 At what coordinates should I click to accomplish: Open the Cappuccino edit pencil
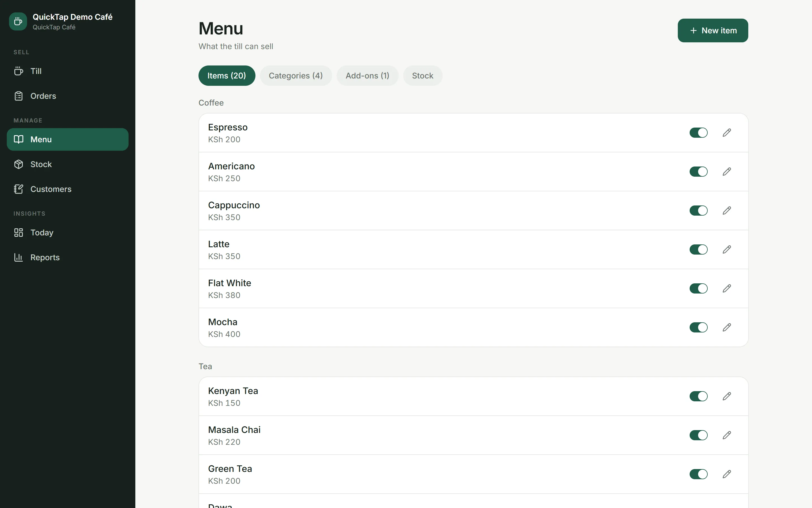(x=727, y=211)
